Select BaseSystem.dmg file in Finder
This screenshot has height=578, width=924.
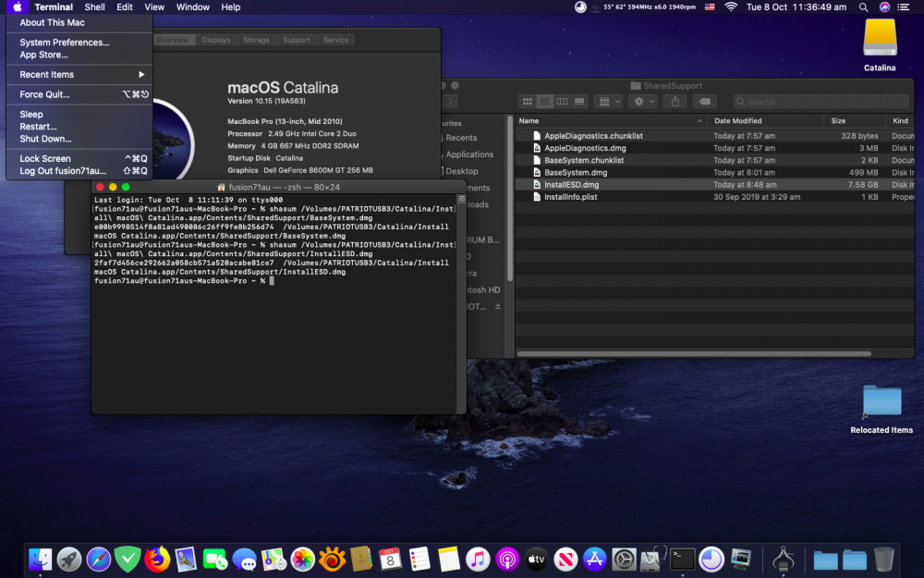click(715, 172)
